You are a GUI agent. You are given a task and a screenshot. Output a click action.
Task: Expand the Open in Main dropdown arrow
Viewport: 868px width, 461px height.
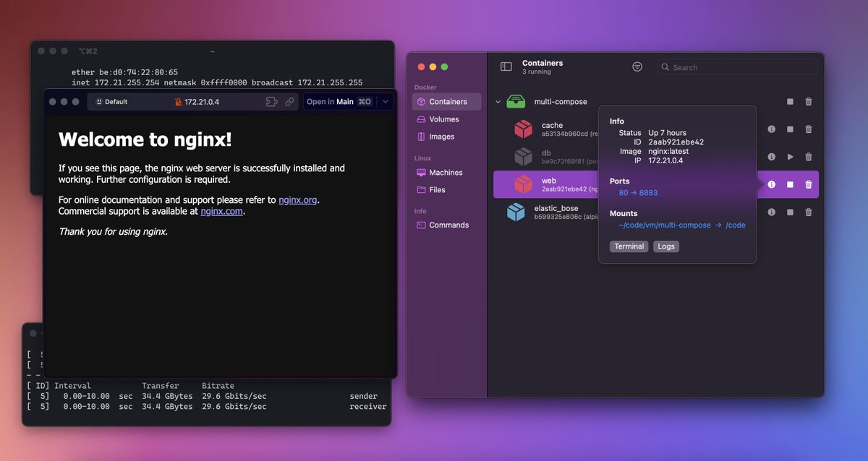(x=386, y=102)
